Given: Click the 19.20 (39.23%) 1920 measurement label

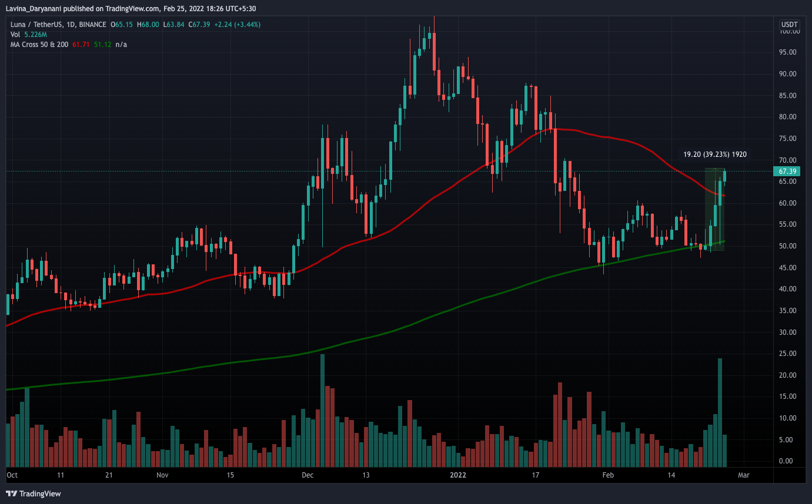Looking at the screenshot, I should tap(714, 155).
